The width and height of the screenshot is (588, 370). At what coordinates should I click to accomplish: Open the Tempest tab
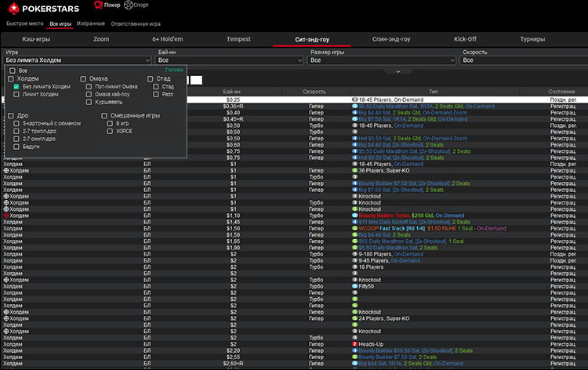[238, 39]
